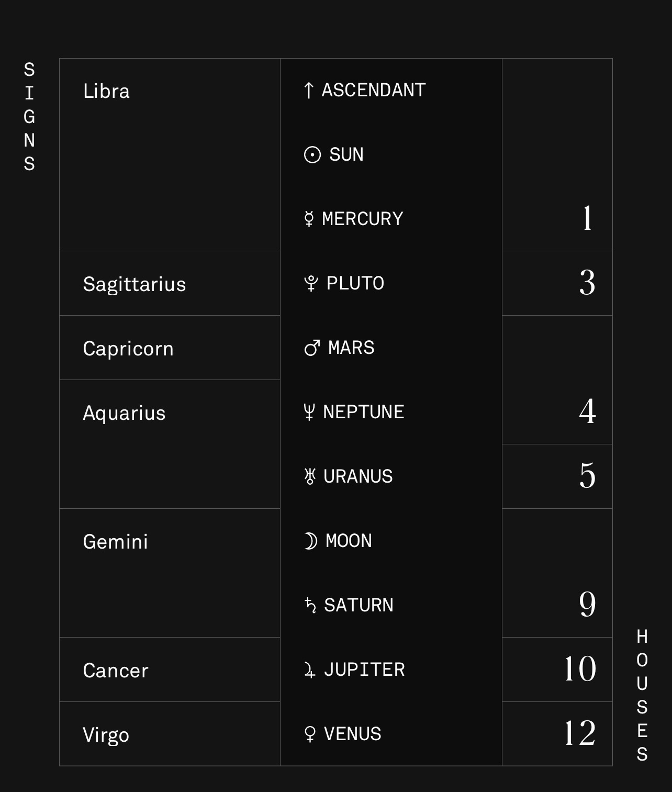
Task: Open the Libra sign cell
Action: pyautogui.click(x=170, y=155)
